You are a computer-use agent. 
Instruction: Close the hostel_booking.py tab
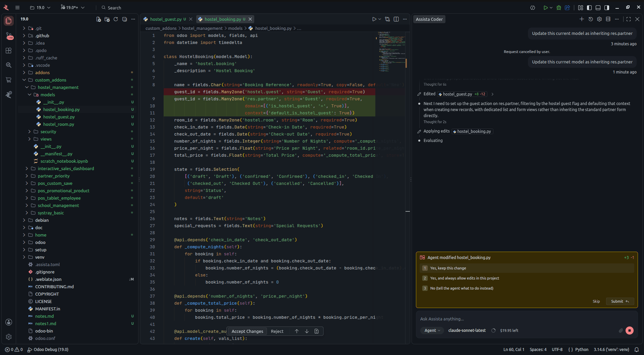click(x=250, y=19)
